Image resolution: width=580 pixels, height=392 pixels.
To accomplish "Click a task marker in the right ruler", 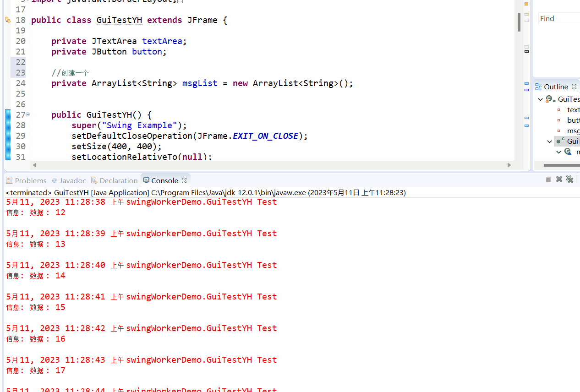I will (526, 51).
